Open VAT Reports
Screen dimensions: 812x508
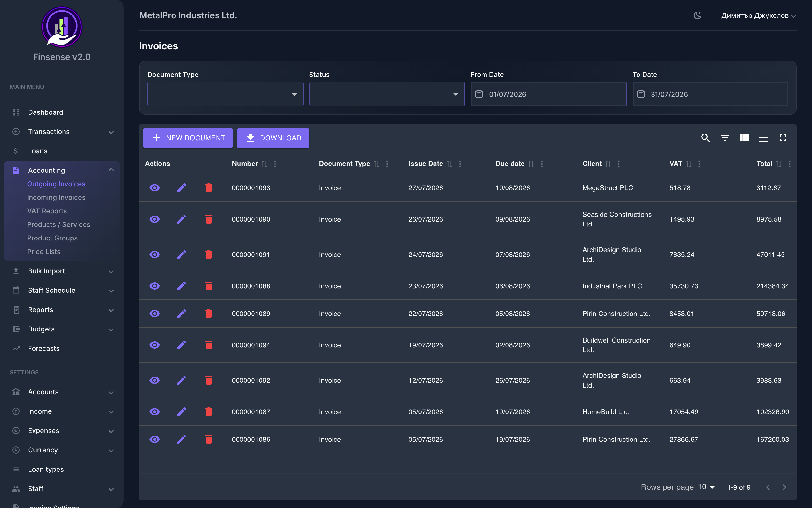tap(47, 211)
